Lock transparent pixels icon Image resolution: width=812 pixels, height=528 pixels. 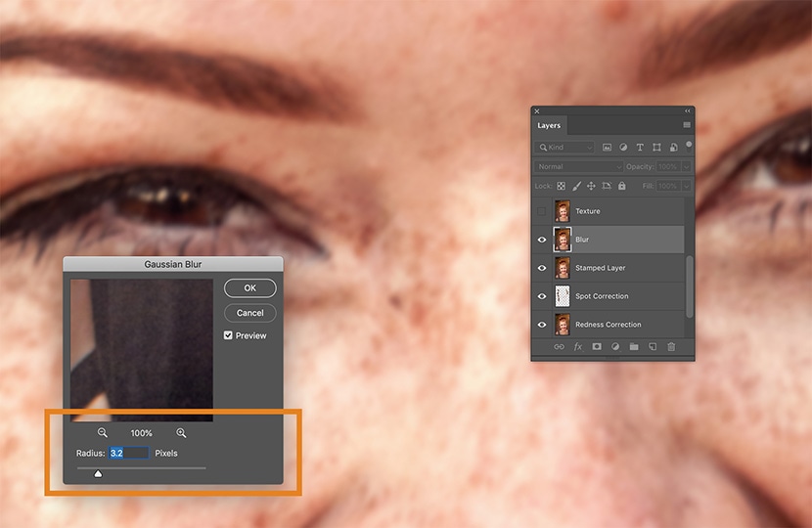pos(562,186)
